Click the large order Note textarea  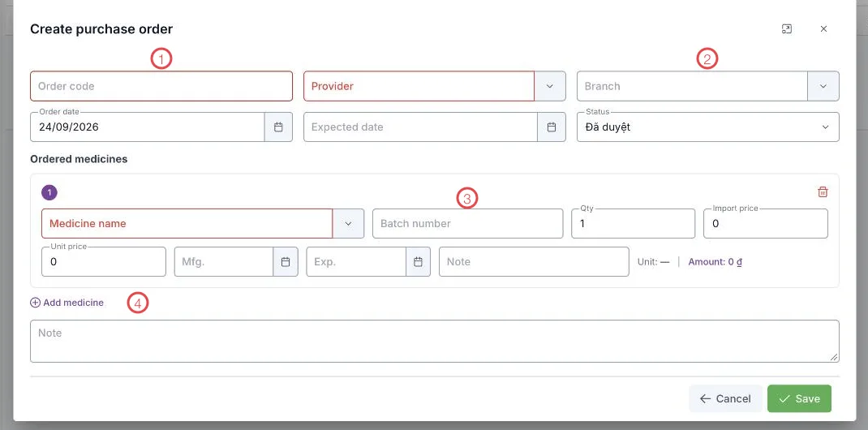pos(435,342)
